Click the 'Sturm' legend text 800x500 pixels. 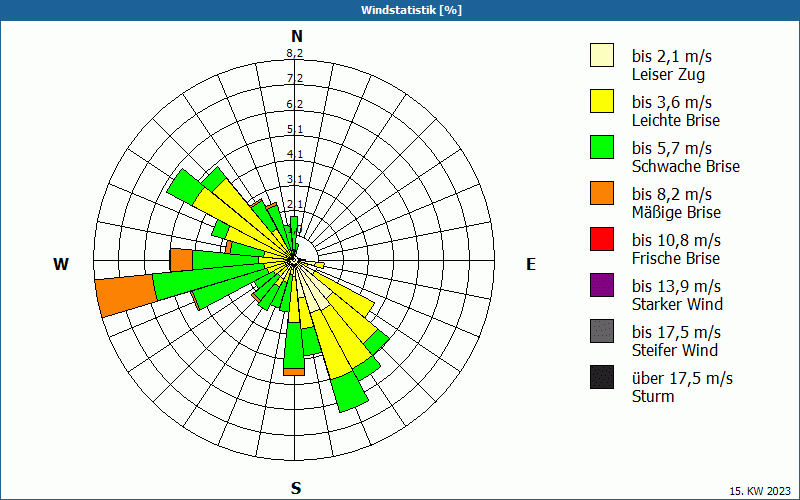[x=653, y=396]
